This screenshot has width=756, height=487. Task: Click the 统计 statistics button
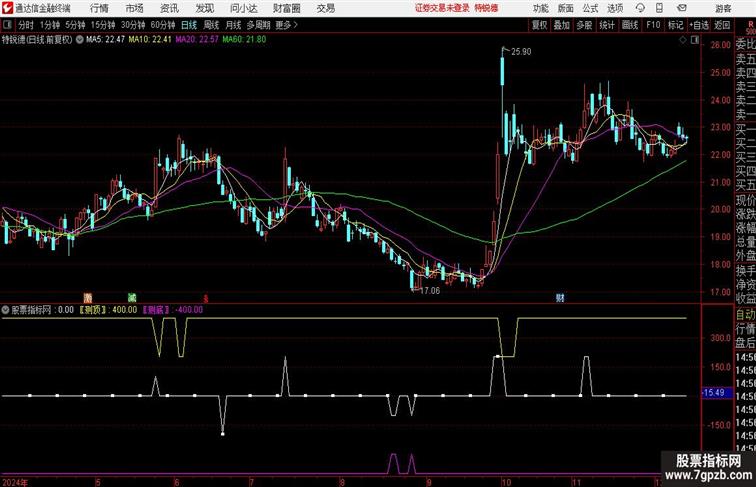(607, 25)
